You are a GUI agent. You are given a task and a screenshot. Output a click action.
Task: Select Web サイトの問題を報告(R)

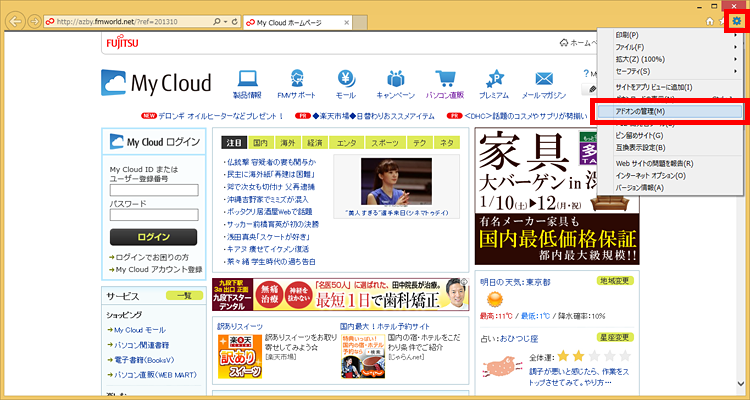click(x=670, y=164)
